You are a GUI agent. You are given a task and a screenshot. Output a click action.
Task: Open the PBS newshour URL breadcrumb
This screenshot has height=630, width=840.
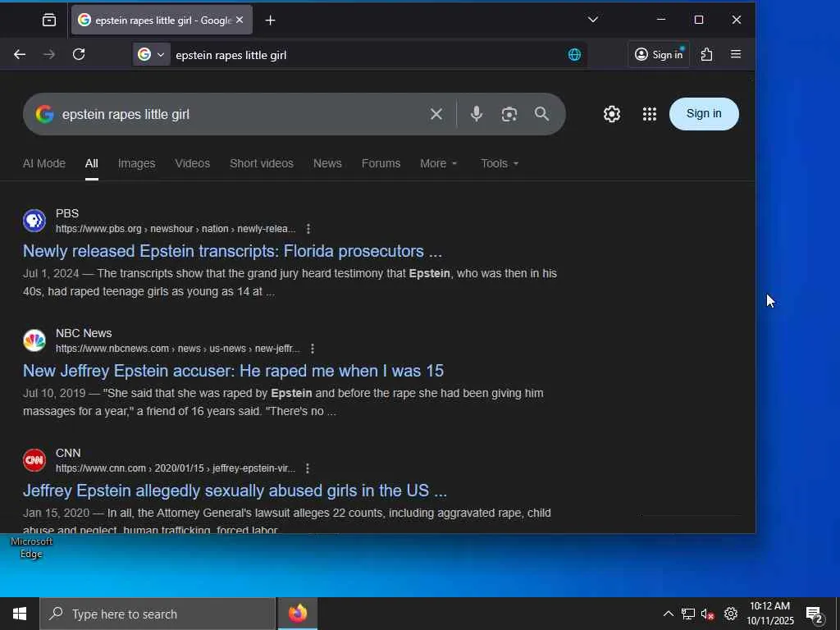click(x=176, y=229)
